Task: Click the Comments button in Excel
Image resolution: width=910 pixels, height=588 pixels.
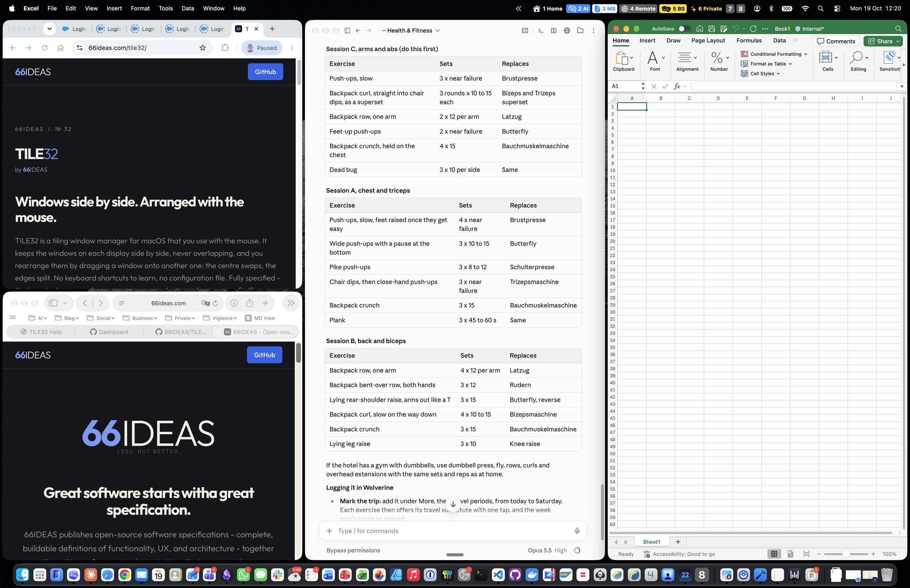Action: coord(836,41)
